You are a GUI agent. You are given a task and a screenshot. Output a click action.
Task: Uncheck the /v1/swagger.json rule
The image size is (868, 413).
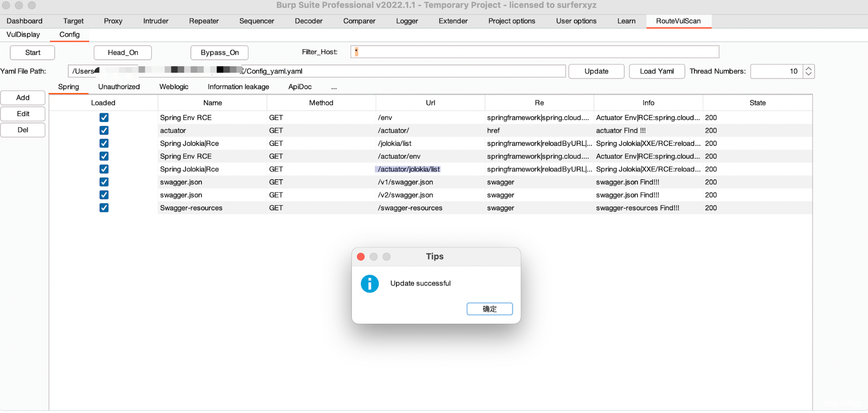tap(104, 182)
